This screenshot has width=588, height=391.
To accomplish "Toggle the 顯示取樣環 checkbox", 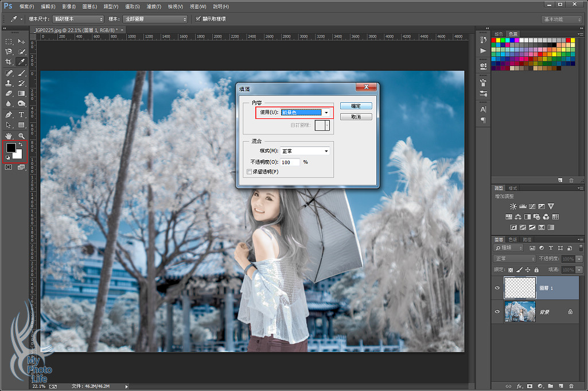I will [199, 19].
